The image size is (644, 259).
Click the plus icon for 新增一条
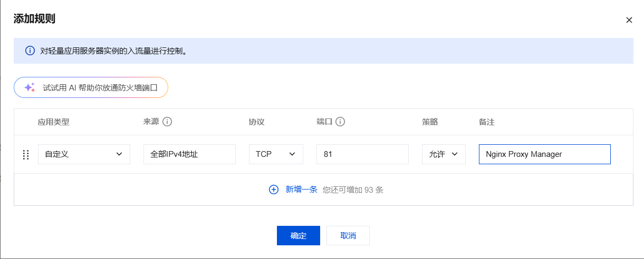point(274,190)
